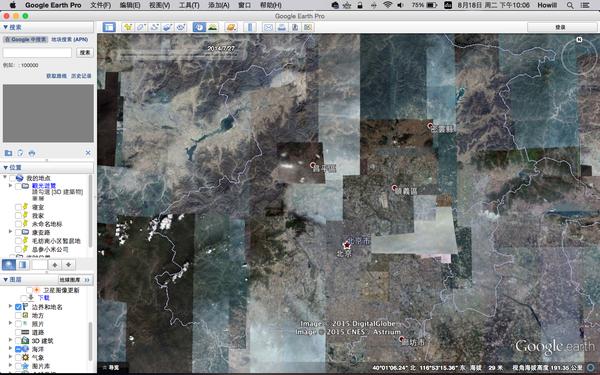
Task: Click inside the search input field
Action: tap(38, 52)
